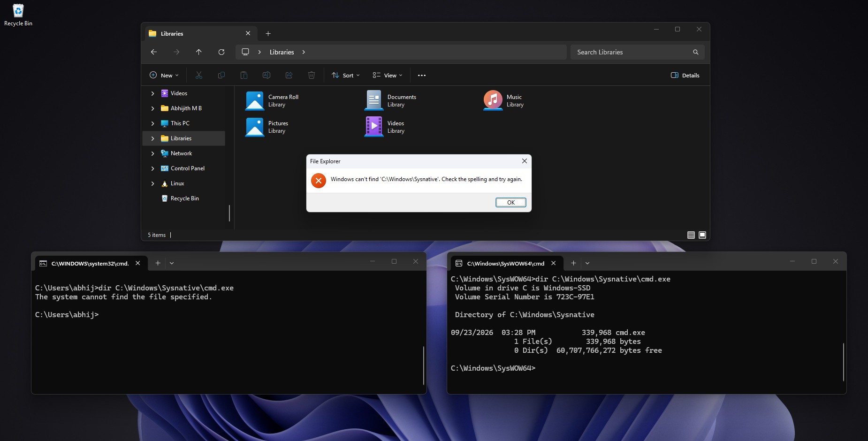Click the Delete trash icon in toolbar
Image resolution: width=868 pixels, height=441 pixels.
[x=312, y=75]
